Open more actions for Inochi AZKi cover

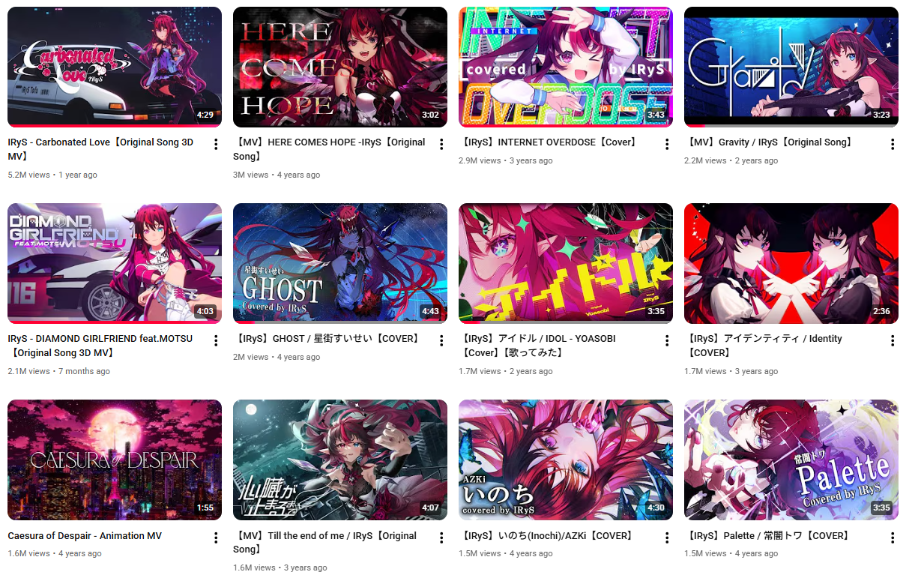coord(667,538)
